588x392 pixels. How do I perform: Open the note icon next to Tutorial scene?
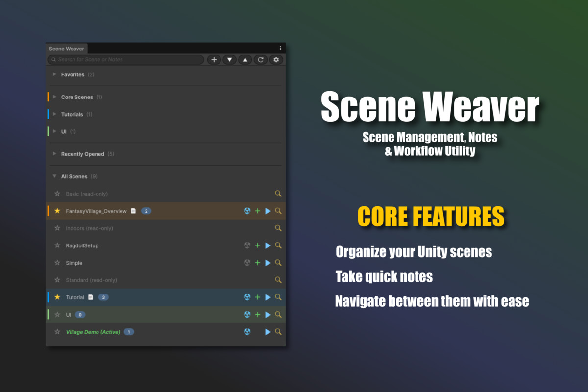point(90,297)
